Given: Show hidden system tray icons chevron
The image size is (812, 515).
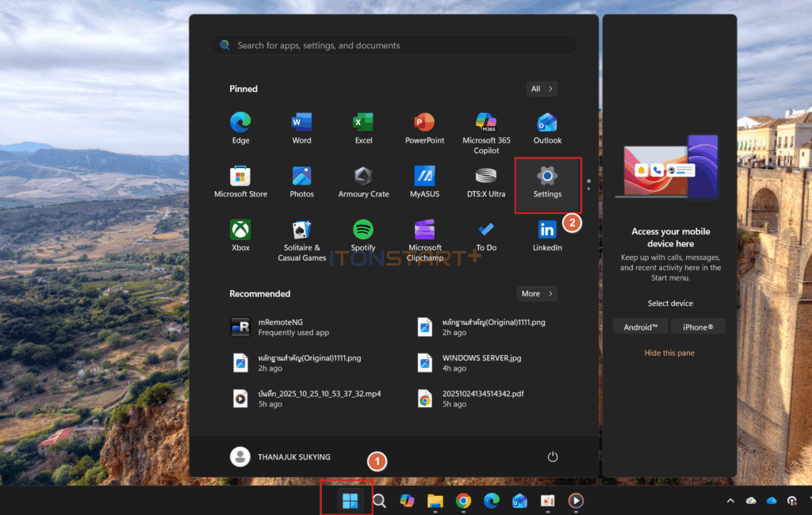Looking at the screenshot, I should [730, 501].
